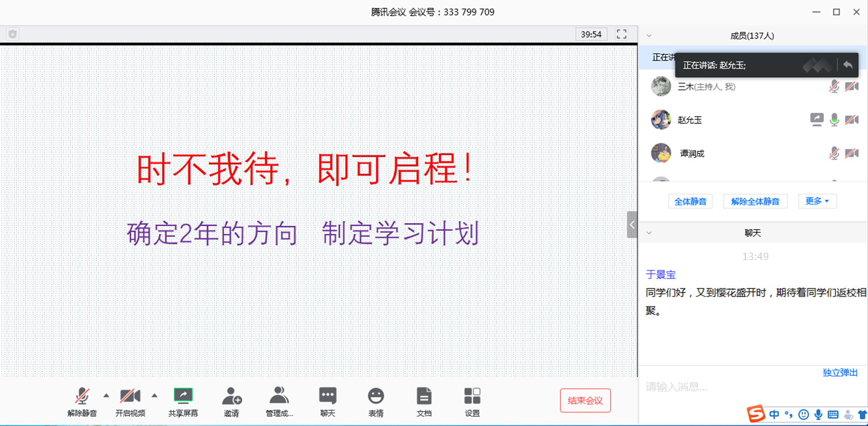This screenshot has width=868, height=426.
Task: Click the red 结束会议 end meeting button
Action: pos(585,401)
